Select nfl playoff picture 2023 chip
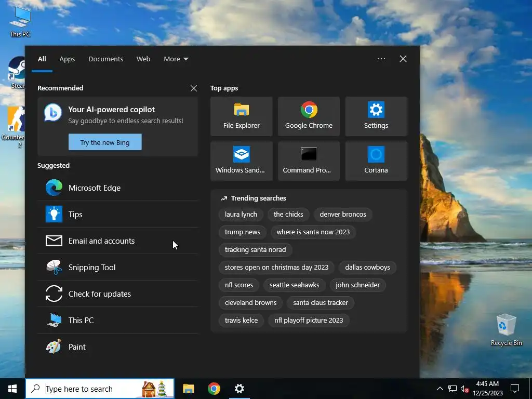532x399 pixels. click(x=309, y=320)
